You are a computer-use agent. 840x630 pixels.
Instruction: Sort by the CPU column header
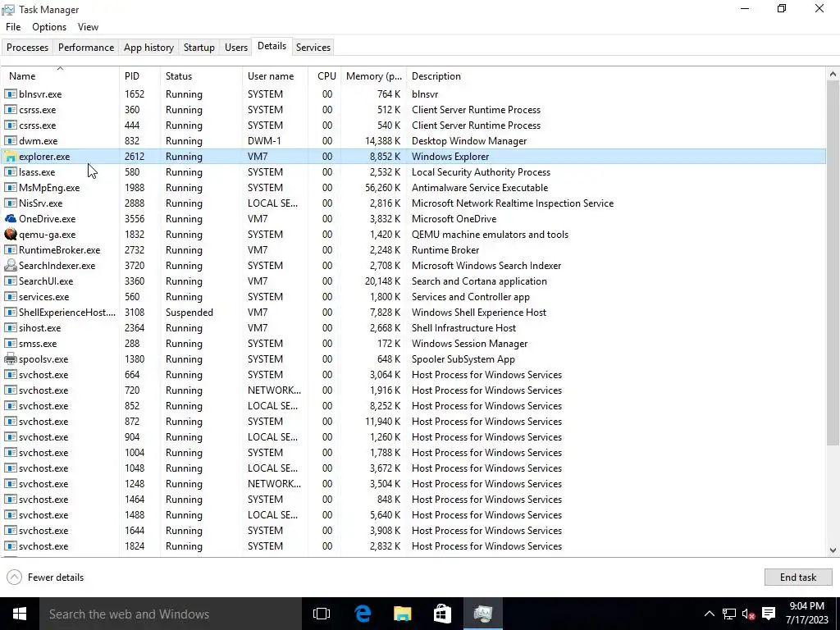(325, 76)
